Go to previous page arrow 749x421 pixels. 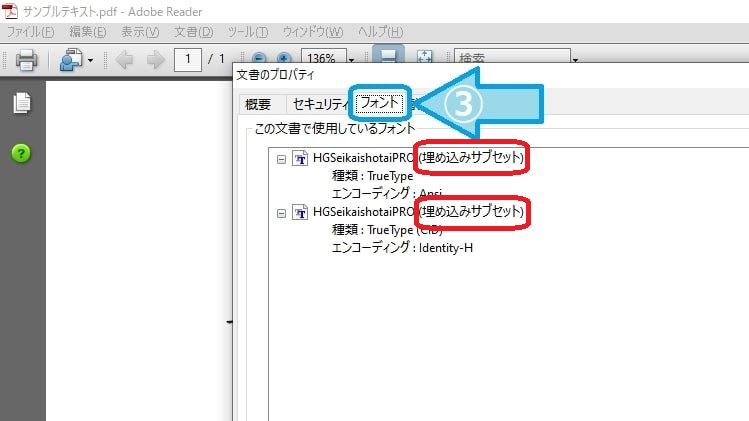coord(125,60)
